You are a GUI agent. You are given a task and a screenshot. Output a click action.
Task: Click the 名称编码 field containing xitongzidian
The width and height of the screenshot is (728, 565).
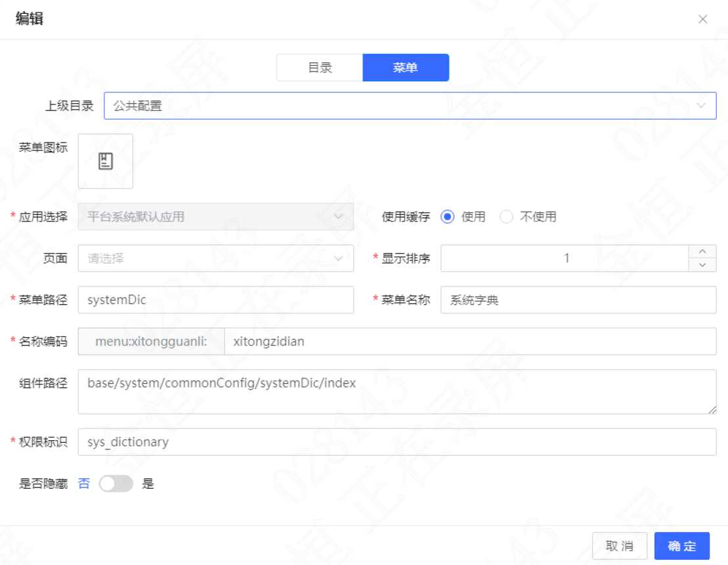pos(470,342)
